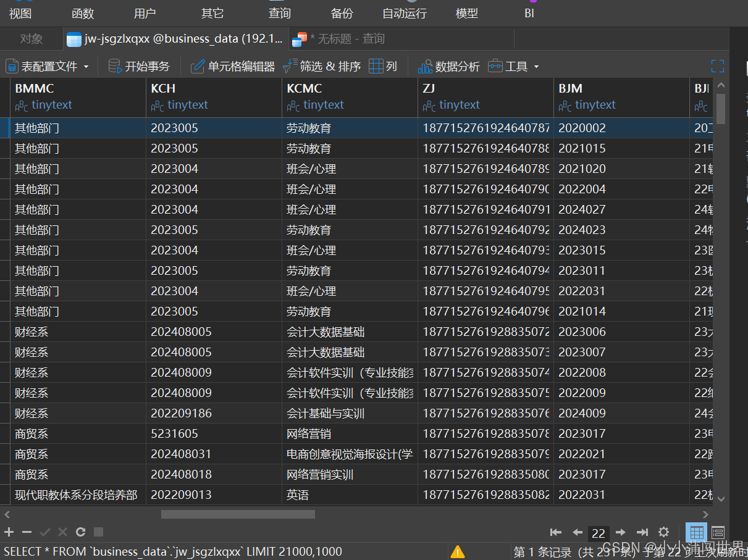The height and width of the screenshot is (560, 748).
Task: Toggle fullscreen mode for the results panel
Action: (x=718, y=65)
